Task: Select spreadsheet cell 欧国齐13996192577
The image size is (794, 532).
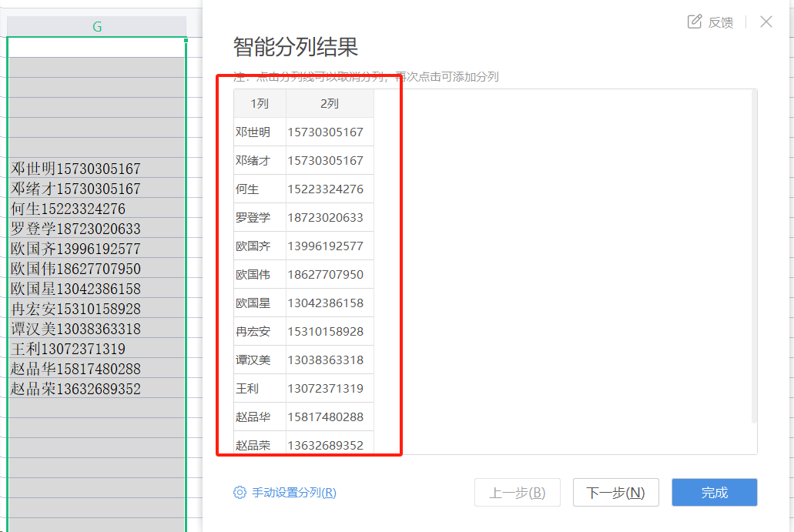Action: [96, 248]
